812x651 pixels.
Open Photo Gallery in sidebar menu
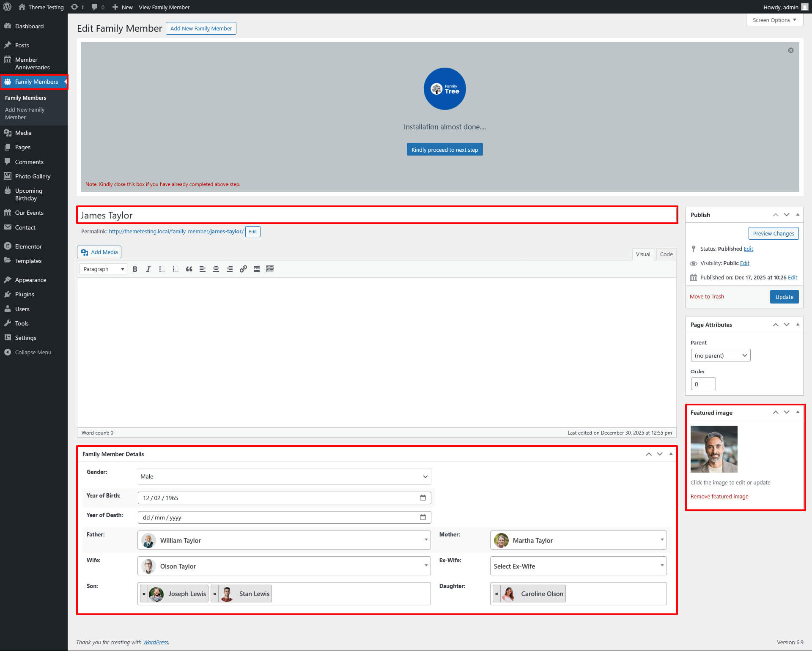pos(33,176)
